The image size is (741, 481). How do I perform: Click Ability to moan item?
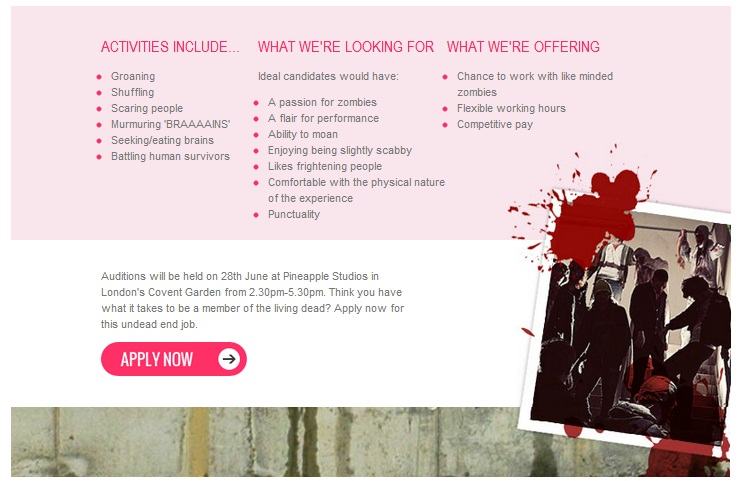coord(303,135)
